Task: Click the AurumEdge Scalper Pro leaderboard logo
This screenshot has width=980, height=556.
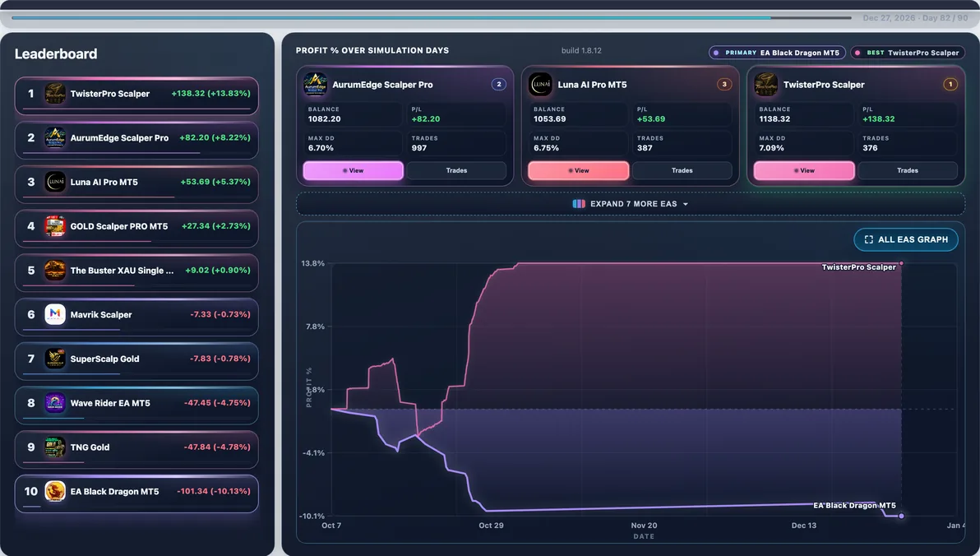Action: point(55,137)
